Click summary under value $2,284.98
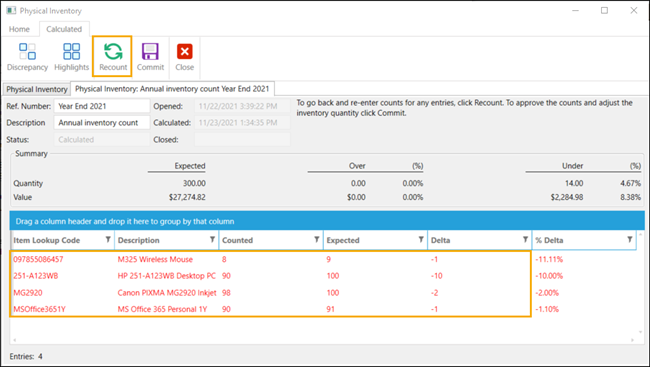 tap(567, 197)
